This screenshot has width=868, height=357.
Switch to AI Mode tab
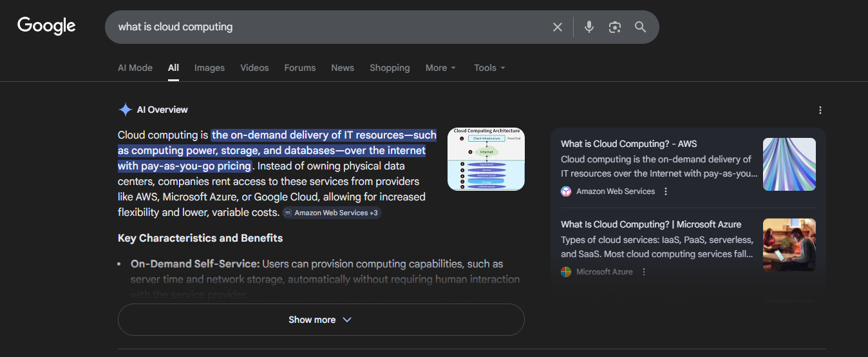point(135,68)
